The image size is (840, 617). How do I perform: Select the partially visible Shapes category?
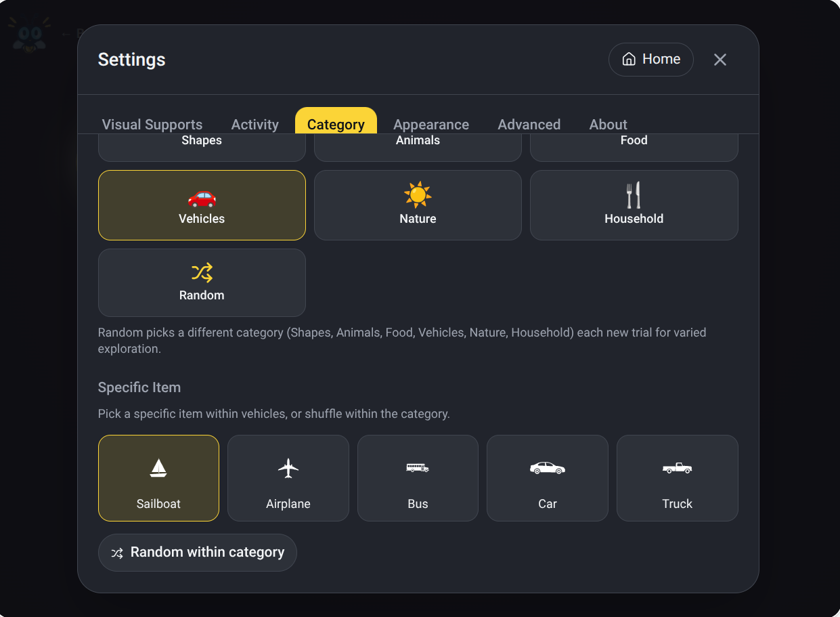[202, 147]
